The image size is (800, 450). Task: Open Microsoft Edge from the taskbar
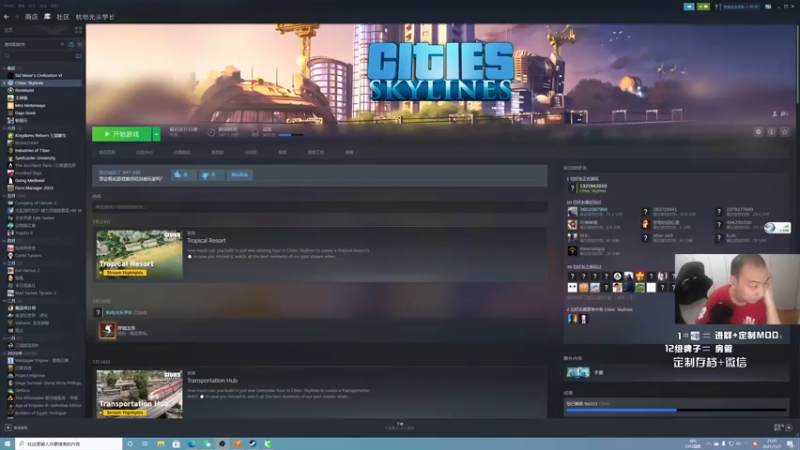pos(191,444)
